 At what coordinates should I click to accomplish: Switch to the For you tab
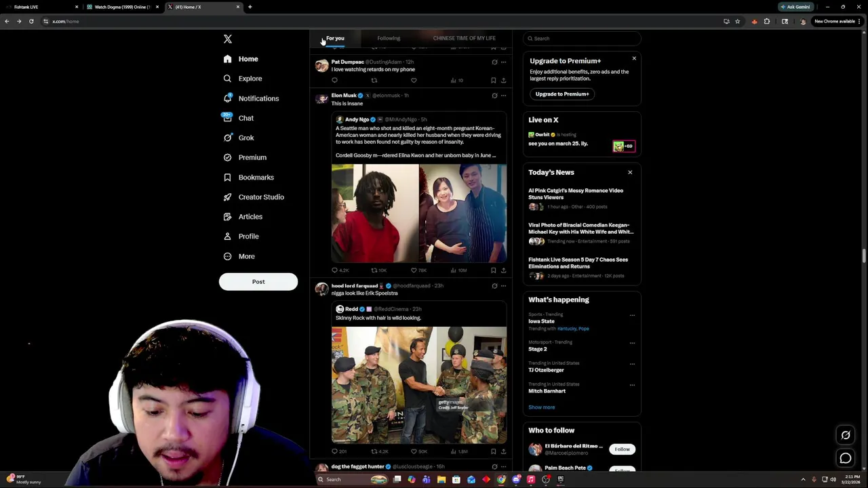click(335, 39)
